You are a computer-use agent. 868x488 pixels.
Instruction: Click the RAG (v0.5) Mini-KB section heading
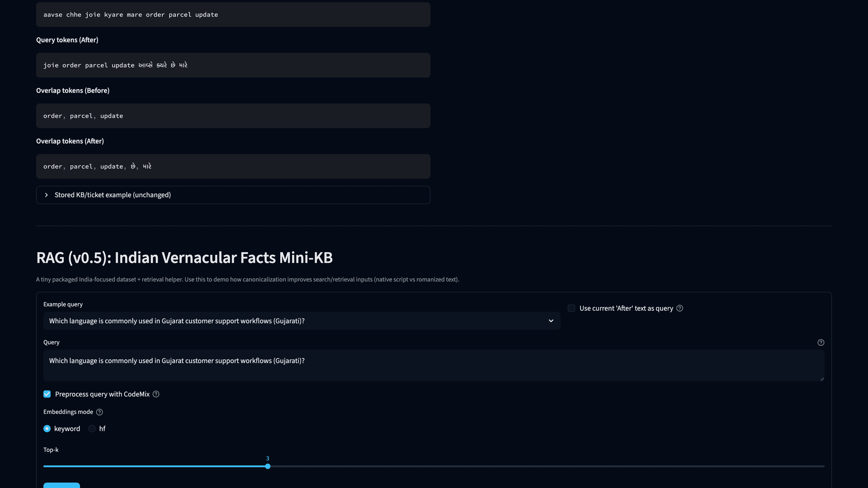pos(184,258)
